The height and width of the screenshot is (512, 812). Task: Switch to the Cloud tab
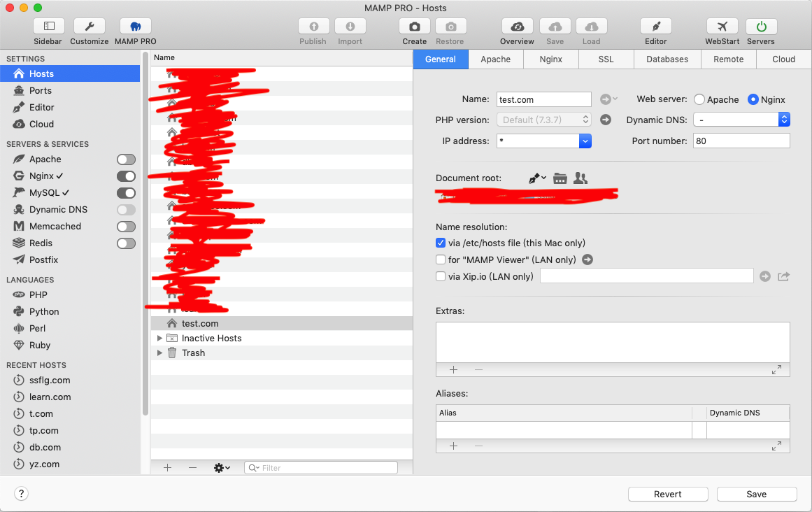[784, 59]
